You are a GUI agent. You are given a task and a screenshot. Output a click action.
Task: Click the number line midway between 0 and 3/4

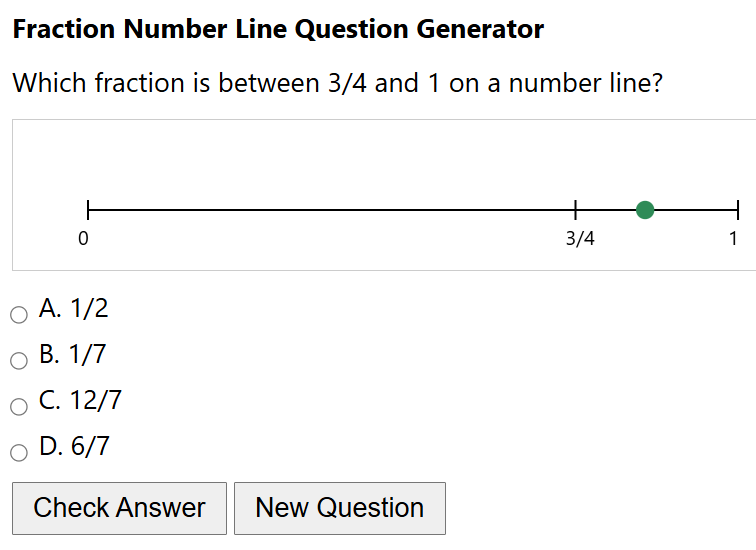(332, 210)
